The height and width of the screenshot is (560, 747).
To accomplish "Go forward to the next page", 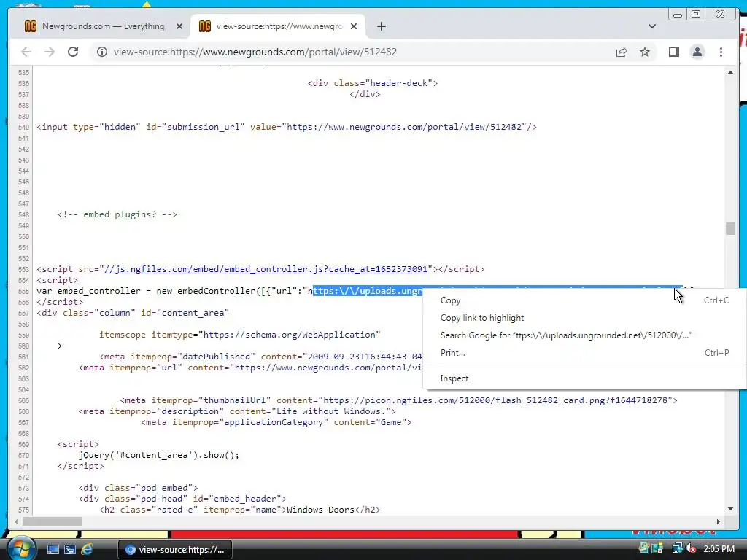I will point(50,52).
